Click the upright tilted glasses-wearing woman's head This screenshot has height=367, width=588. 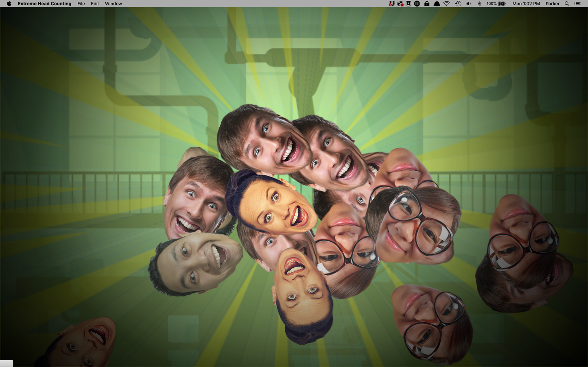pos(413,225)
